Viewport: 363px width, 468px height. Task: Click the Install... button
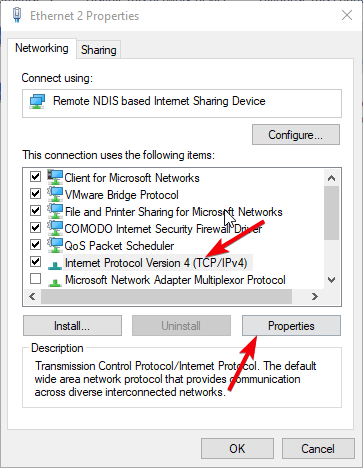pos(72,326)
